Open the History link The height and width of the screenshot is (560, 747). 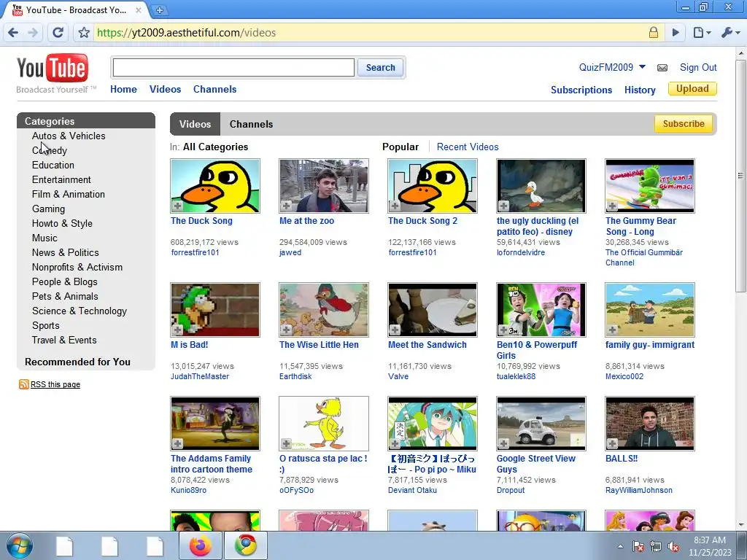(x=640, y=90)
